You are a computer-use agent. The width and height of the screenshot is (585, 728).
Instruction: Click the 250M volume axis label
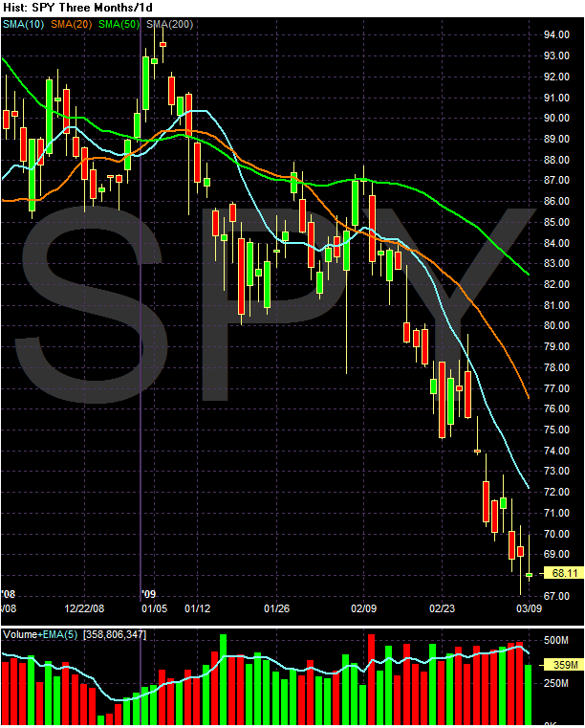click(556, 683)
